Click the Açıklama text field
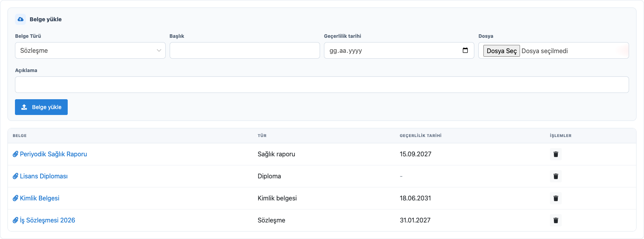 pos(322,85)
